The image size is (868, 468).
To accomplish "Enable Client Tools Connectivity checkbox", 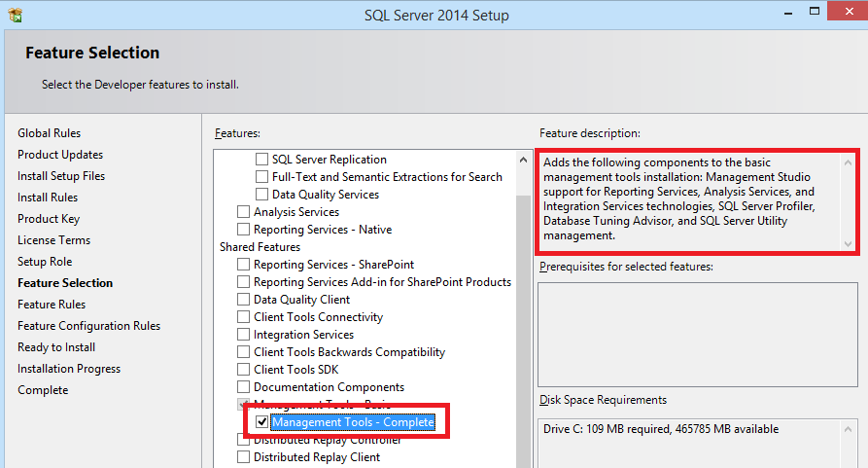I will pyautogui.click(x=243, y=317).
